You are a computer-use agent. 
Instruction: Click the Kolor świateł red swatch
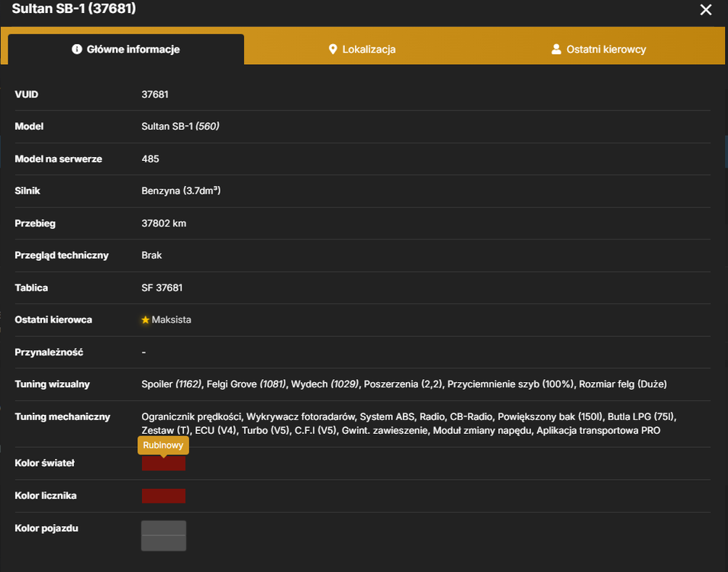(x=163, y=463)
